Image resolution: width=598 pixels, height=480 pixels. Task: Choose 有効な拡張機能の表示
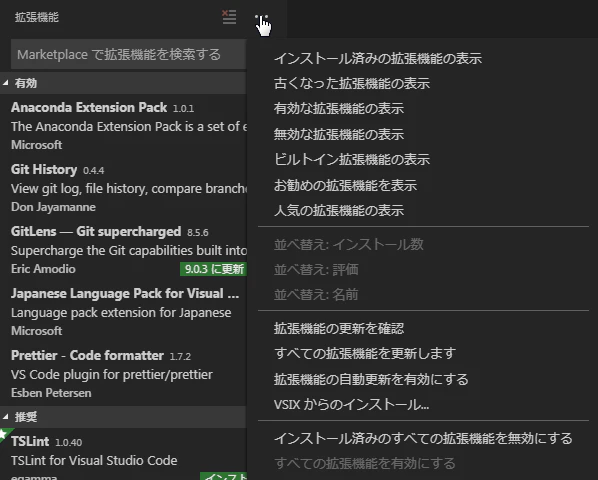(x=423, y=109)
